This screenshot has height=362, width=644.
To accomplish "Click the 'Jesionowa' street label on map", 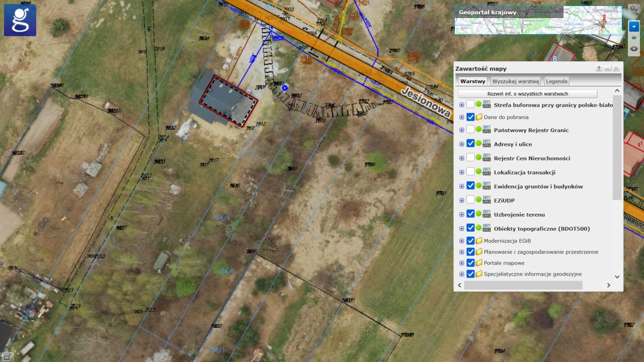I will pyautogui.click(x=426, y=104).
